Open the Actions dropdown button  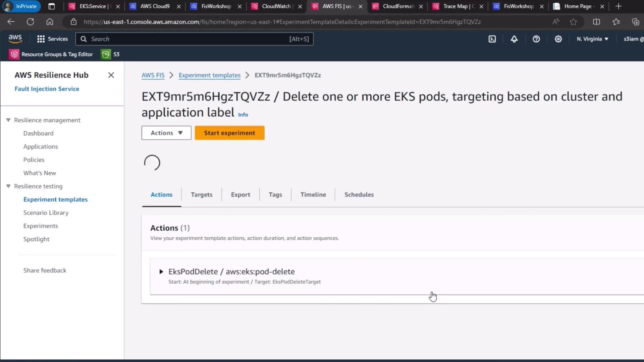coord(166,133)
